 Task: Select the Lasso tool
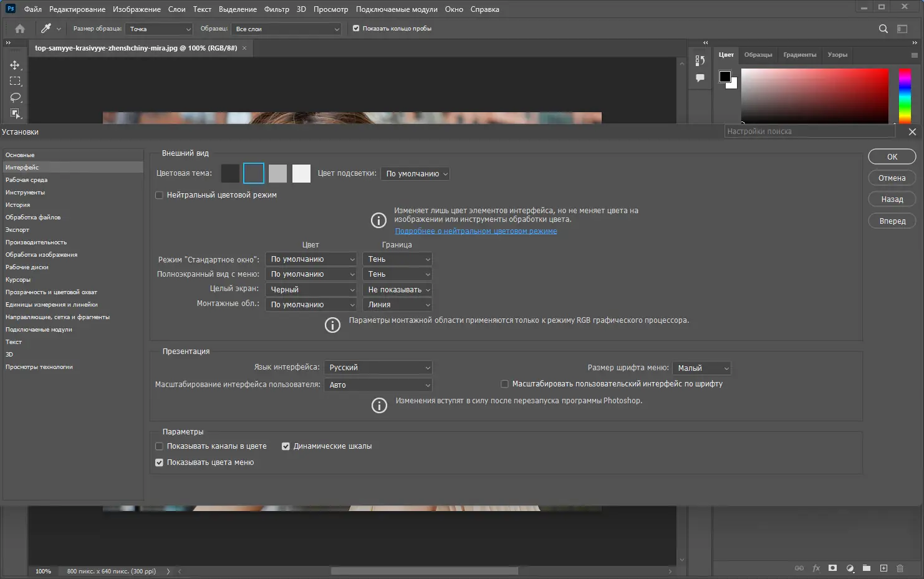15,97
